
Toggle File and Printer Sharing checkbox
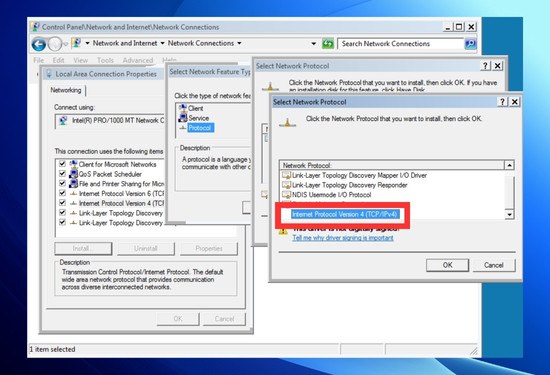pos(62,183)
